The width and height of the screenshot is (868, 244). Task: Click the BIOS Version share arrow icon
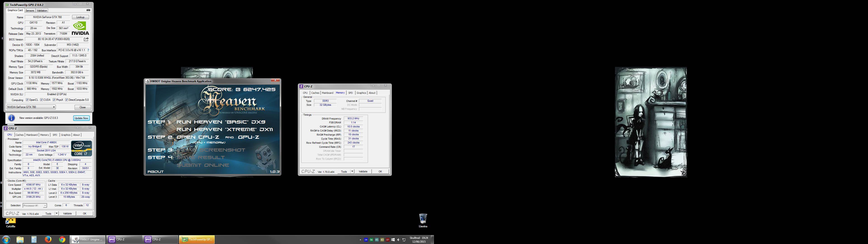click(x=86, y=40)
